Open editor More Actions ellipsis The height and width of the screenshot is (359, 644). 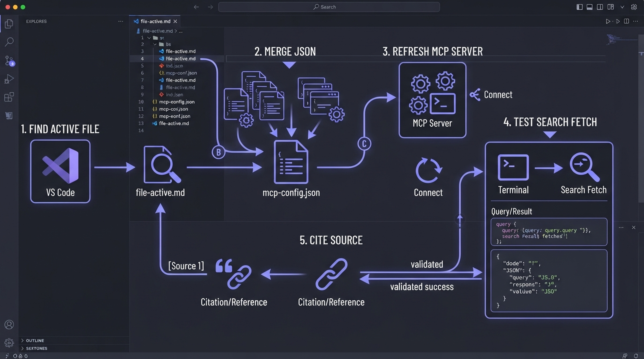tap(635, 21)
